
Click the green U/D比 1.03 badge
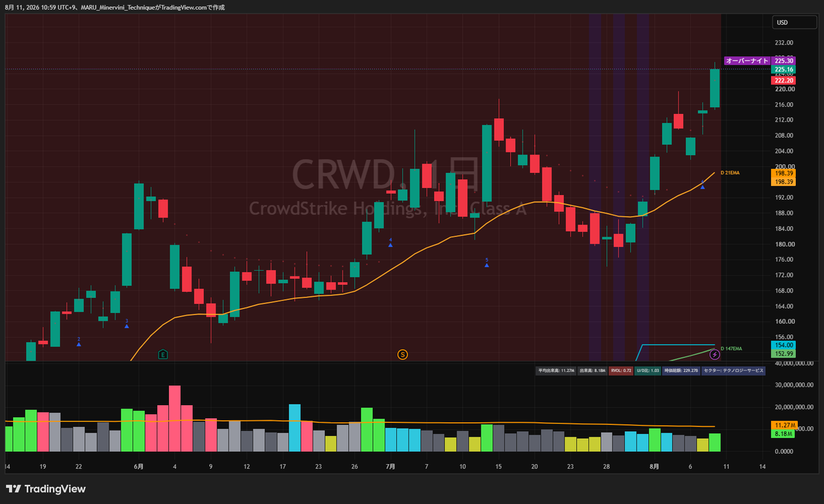(648, 371)
